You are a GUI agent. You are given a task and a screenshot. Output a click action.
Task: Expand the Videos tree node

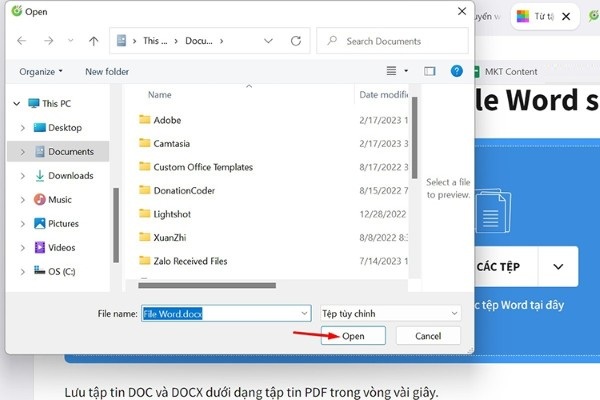click(x=23, y=248)
